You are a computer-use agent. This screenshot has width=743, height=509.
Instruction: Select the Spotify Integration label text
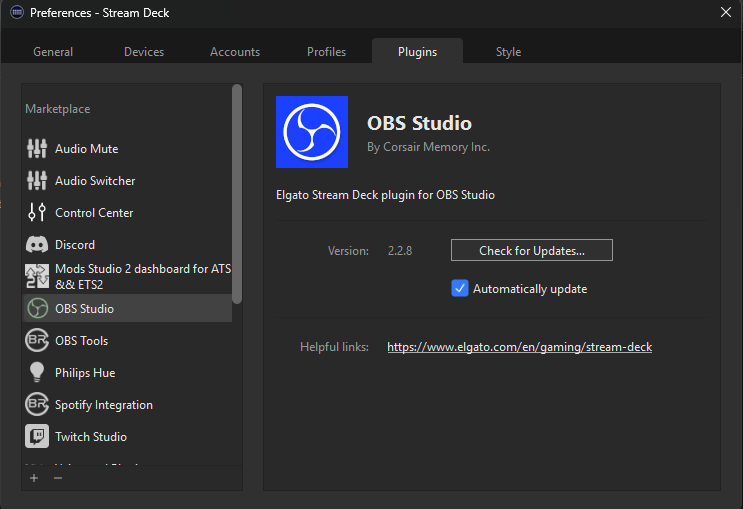104,405
